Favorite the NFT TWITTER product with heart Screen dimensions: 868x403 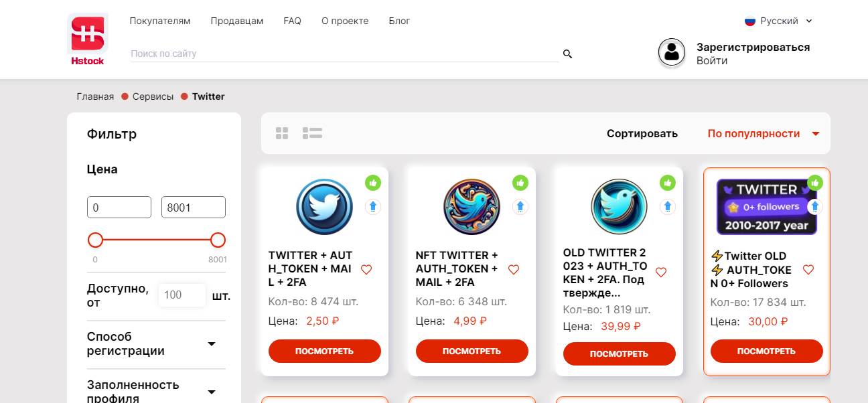[514, 270]
